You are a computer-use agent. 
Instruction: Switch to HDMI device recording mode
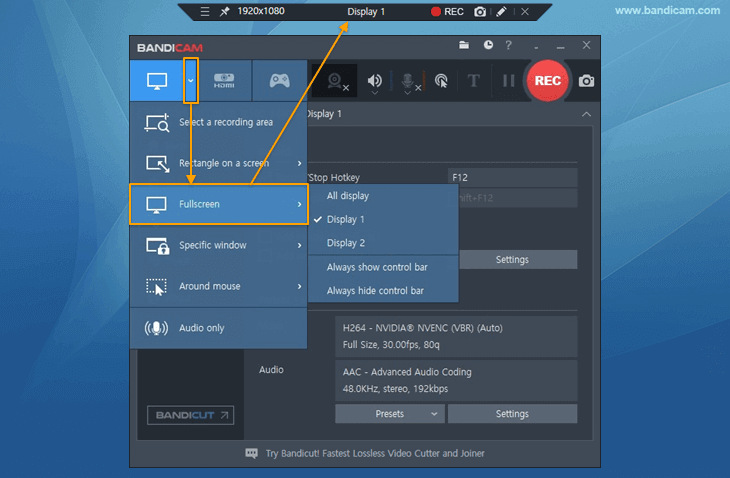pos(224,81)
